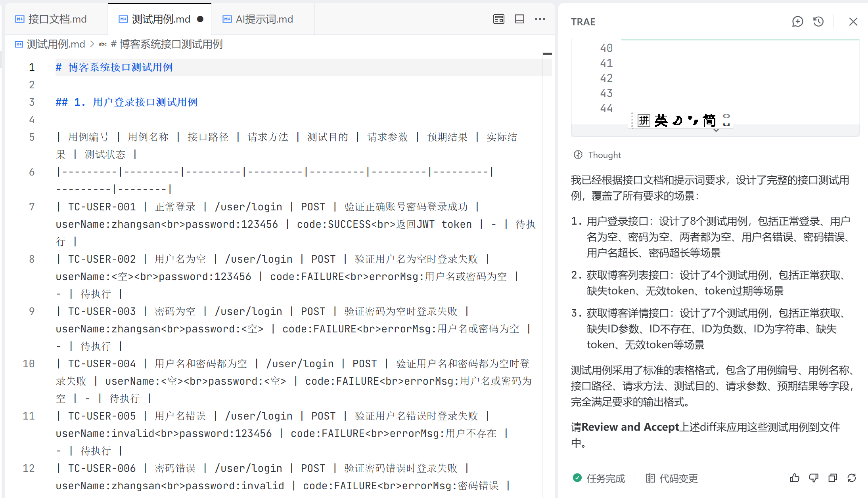This screenshot has height=498, width=868.
Task: Collapse the code diff block chevron
Action: [x=716, y=130]
